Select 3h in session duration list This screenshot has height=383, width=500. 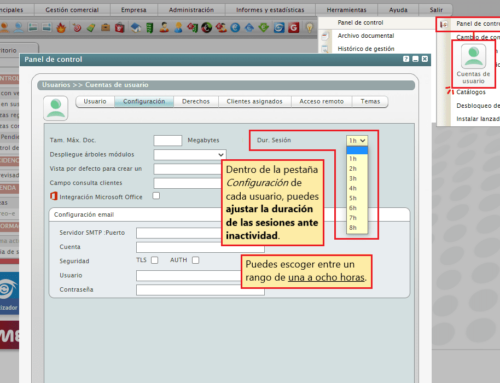(x=357, y=178)
